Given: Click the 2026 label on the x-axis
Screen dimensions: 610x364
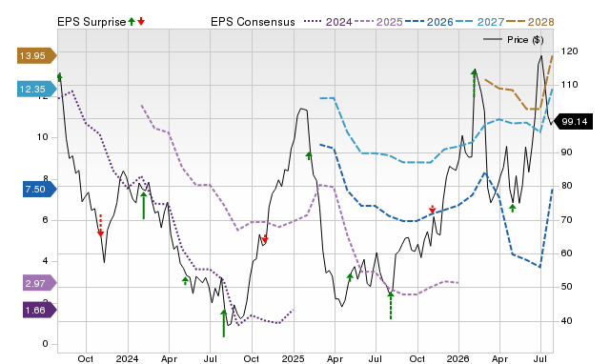Looking at the screenshot, I should coord(458,358).
